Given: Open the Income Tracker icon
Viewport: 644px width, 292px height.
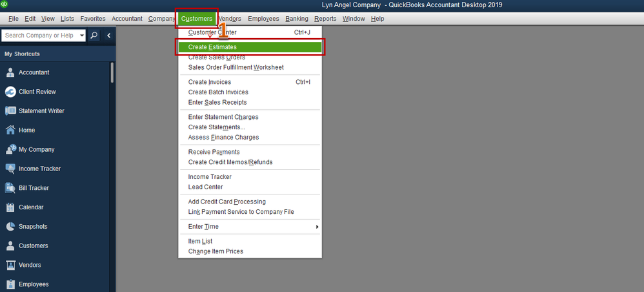Looking at the screenshot, I should pos(10,169).
